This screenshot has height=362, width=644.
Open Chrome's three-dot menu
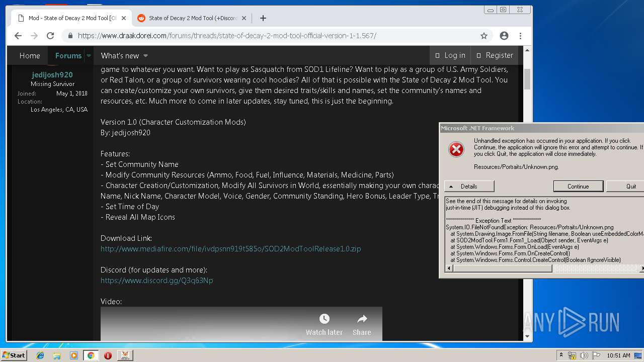[x=520, y=36]
